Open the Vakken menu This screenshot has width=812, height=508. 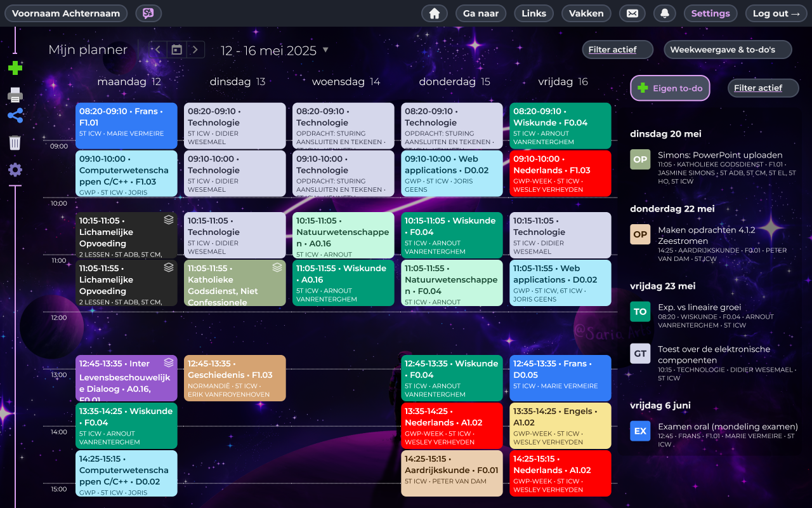[586, 13]
